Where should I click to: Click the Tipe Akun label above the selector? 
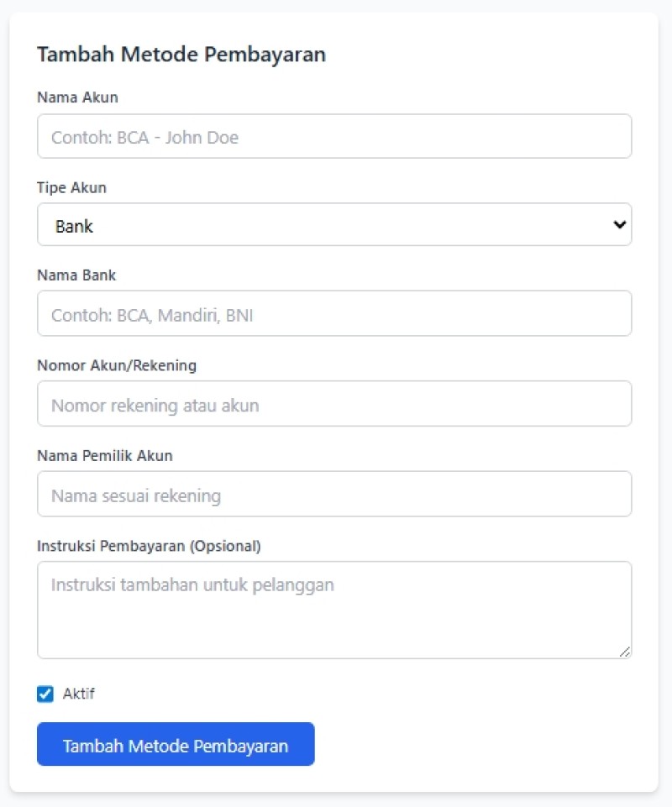[71, 188]
